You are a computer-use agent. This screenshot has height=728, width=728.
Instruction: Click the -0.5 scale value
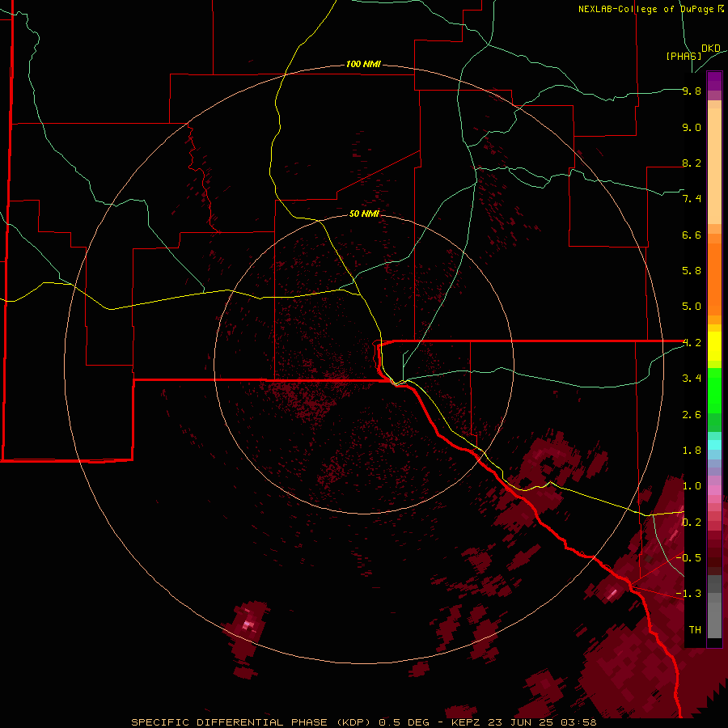click(688, 558)
